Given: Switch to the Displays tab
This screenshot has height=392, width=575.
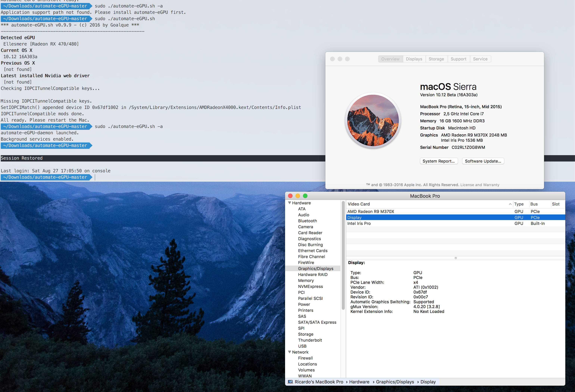Looking at the screenshot, I should pos(414,59).
